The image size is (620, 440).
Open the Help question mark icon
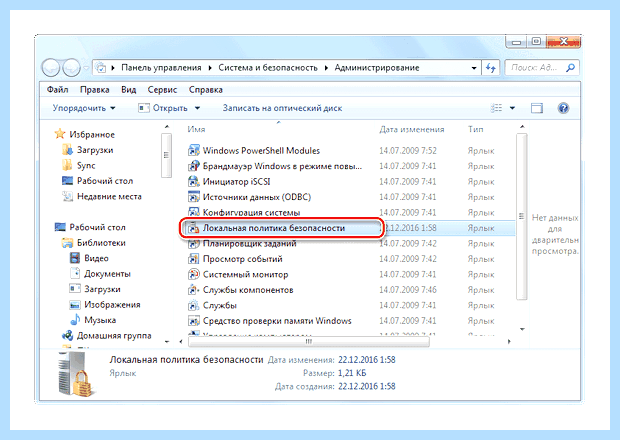click(x=563, y=108)
